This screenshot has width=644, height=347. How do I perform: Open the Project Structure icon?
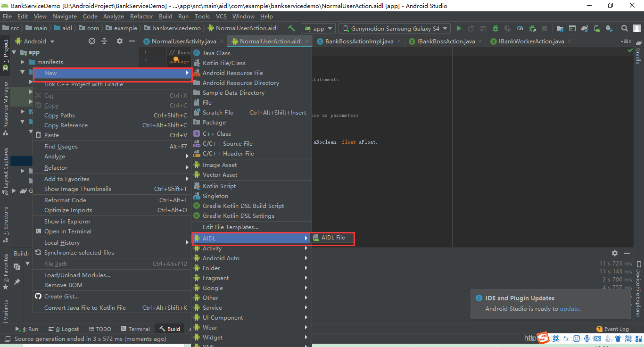pos(560,28)
